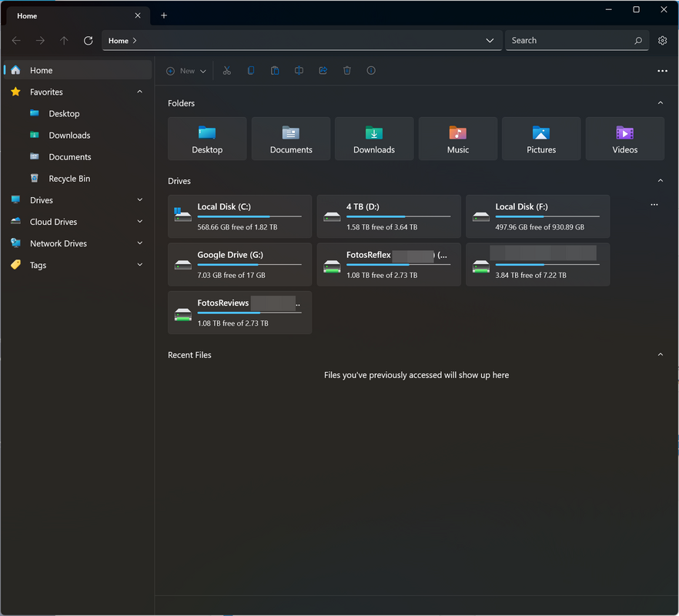
Task: Click the Cloud Drives sidebar label
Action: [53, 222]
